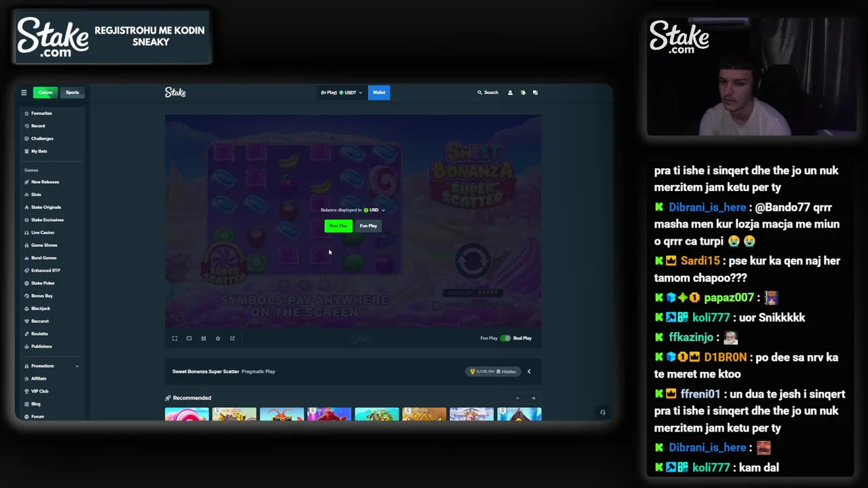Open third recommended game thumbnail
This screenshot has width=868, height=488.
tap(281, 413)
